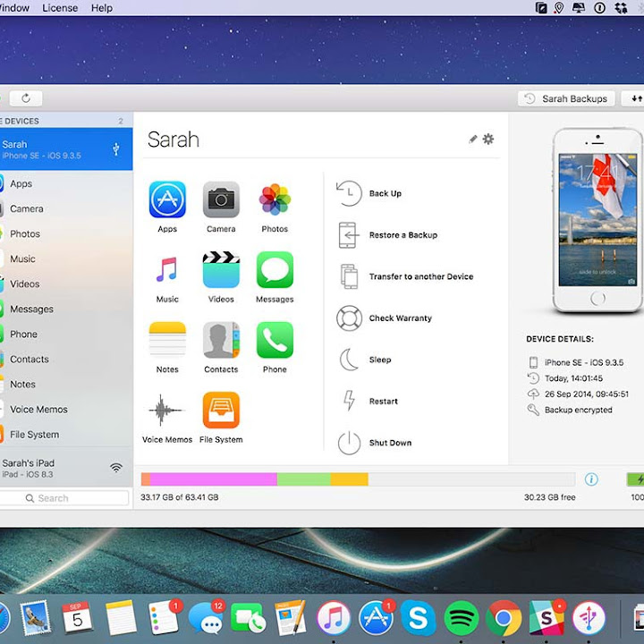Viewport: 644px width, 644px height.
Task: Click the iPhone lock screen preview
Action: coord(597,220)
